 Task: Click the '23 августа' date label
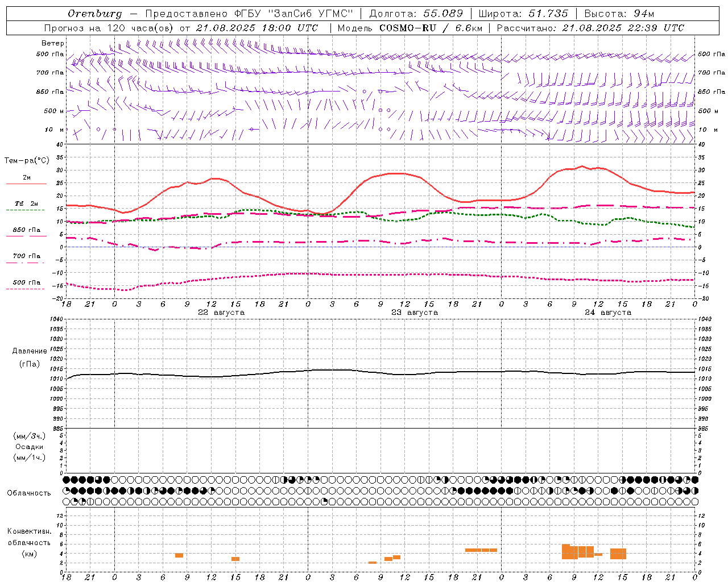click(415, 313)
